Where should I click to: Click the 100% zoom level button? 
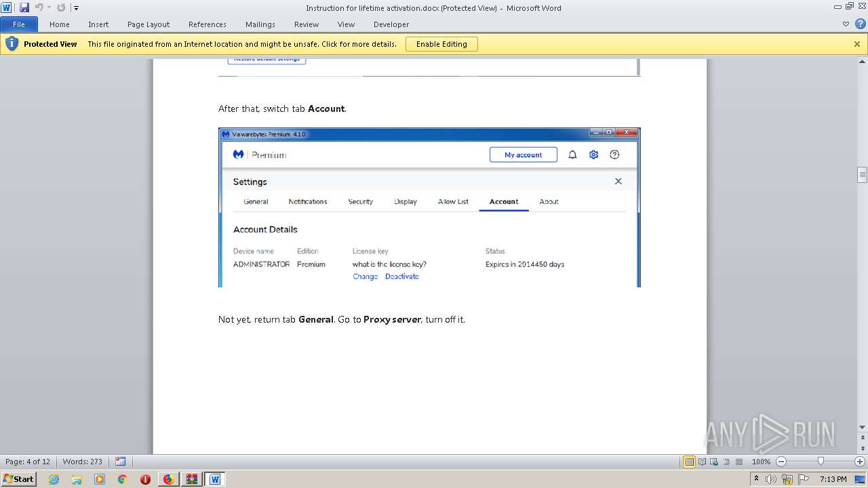[x=761, y=462]
